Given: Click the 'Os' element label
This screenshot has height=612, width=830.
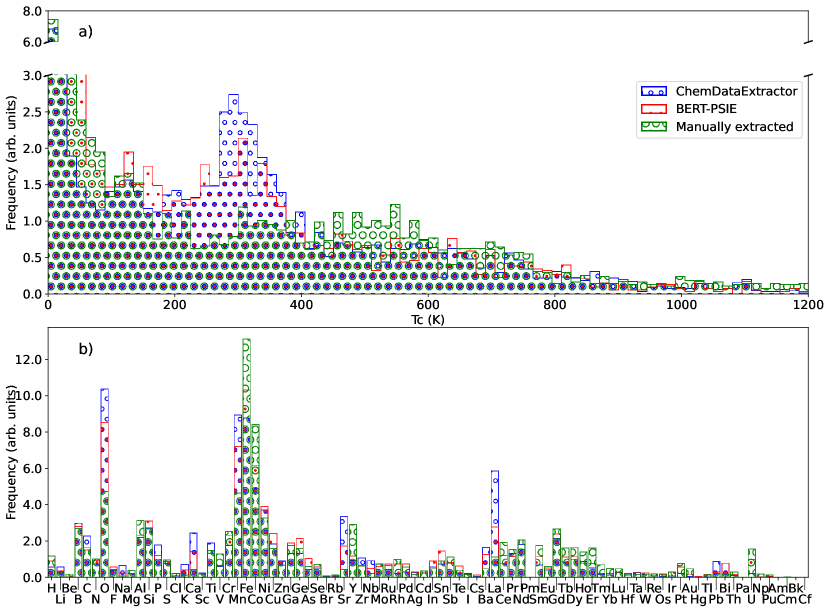Looking at the screenshot, I should (663, 600).
